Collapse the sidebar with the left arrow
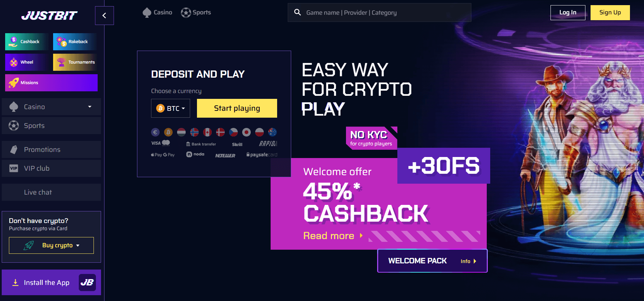The image size is (644, 301). (104, 15)
